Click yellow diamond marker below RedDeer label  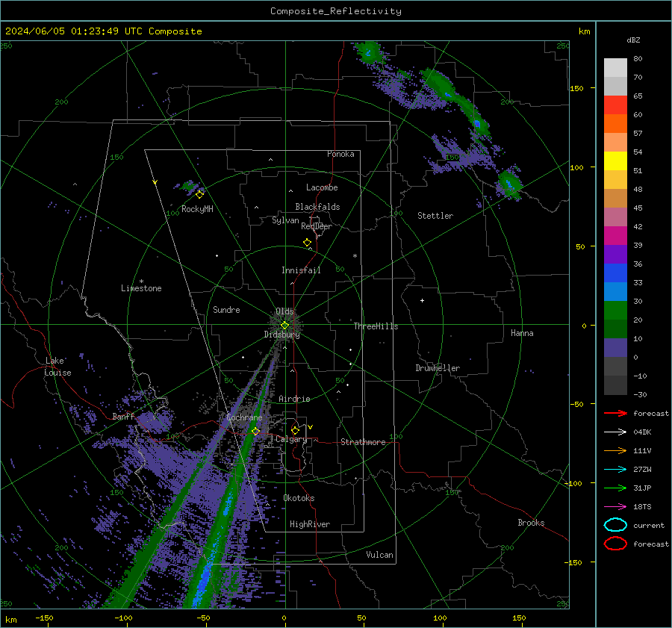[x=307, y=243]
